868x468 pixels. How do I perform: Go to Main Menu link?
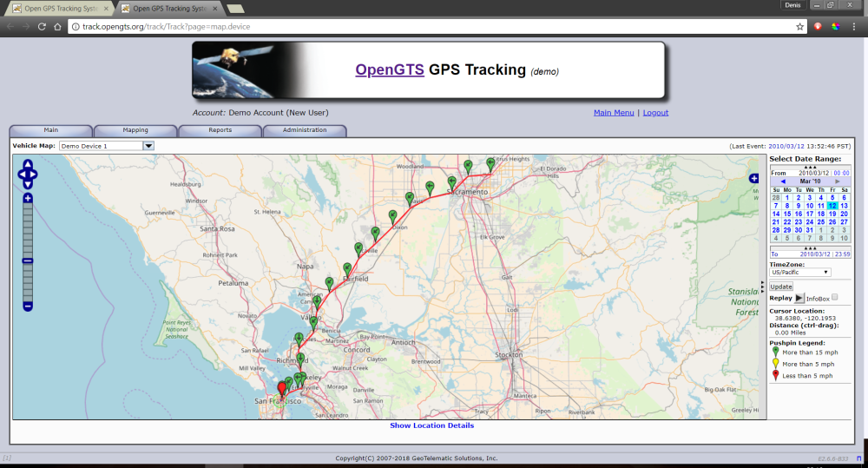pos(614,112)
